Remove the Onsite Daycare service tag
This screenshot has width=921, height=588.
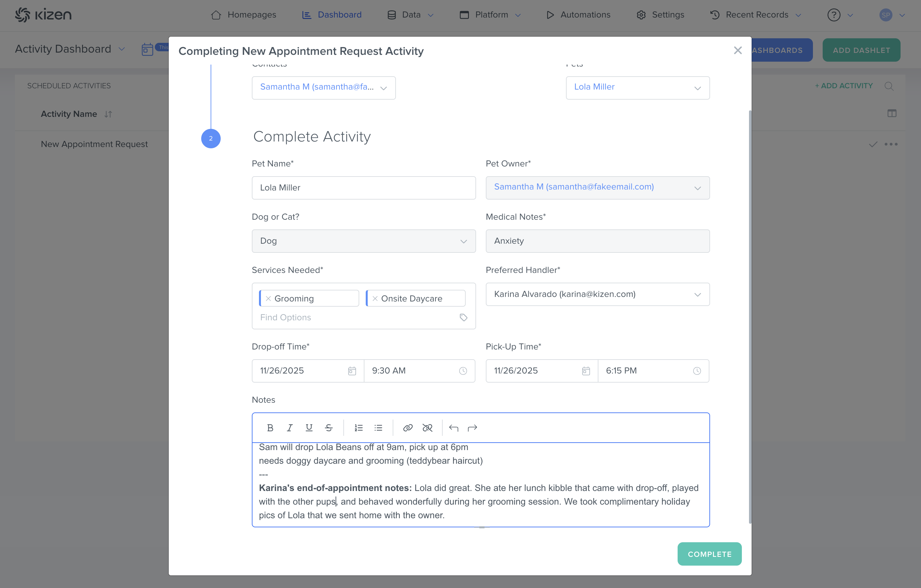click(375, 299)
